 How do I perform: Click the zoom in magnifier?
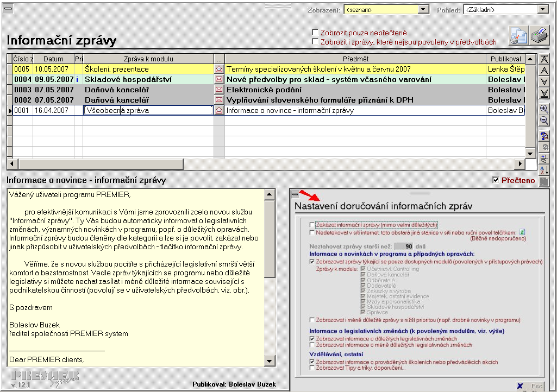(544, 109)
